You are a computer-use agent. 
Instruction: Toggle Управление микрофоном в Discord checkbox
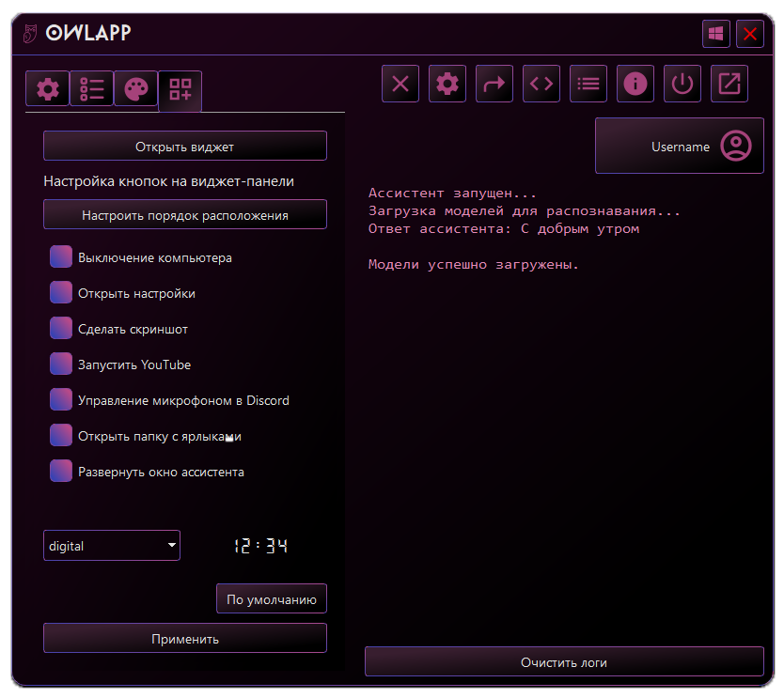(x=61, y=400)
